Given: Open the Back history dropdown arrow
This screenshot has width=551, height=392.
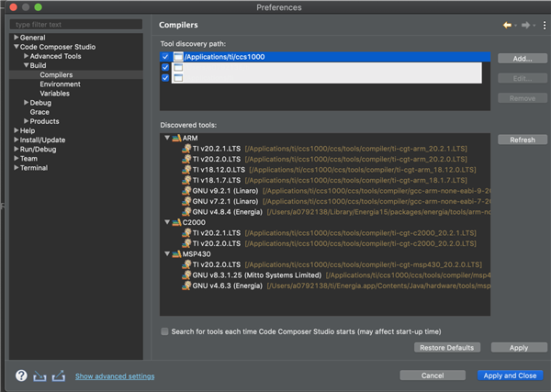Looking at the screenshot, I should point(515,26).
